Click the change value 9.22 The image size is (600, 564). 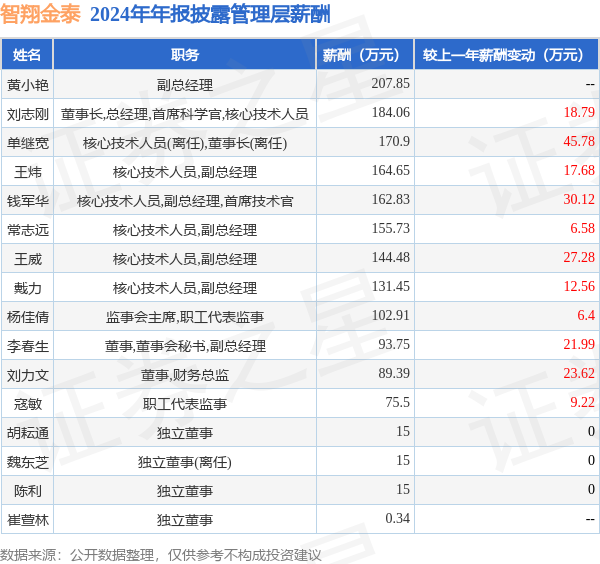point(582,403)
